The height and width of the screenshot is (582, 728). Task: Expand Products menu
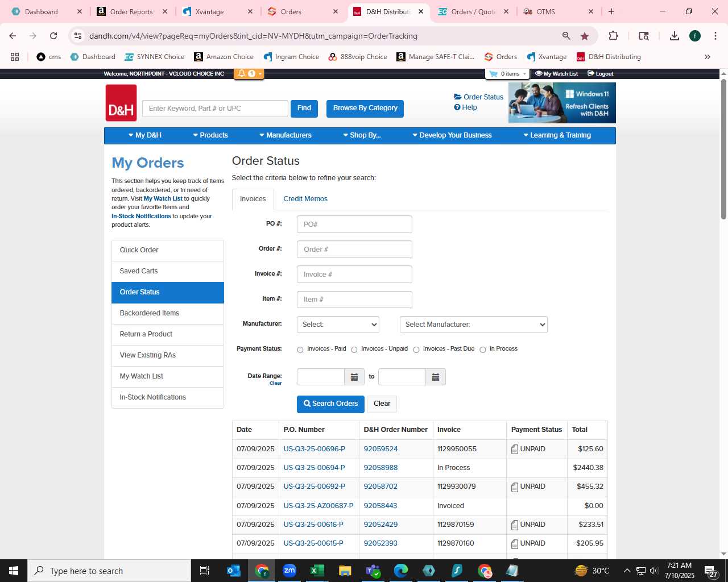210,135
